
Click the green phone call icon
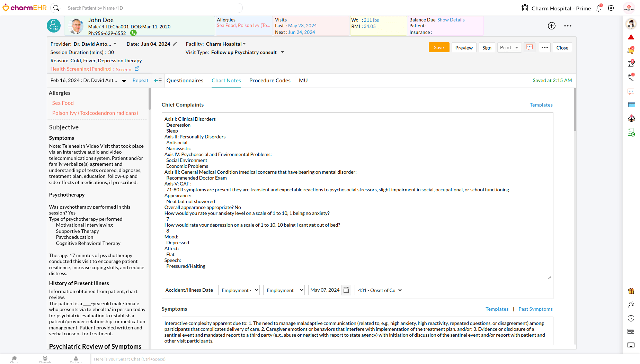133,33
